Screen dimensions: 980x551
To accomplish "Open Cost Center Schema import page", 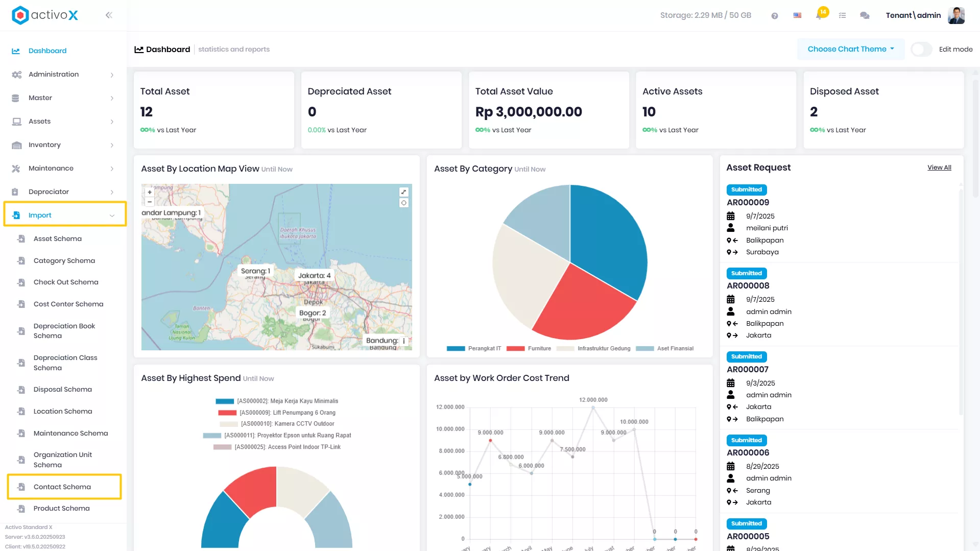I will pos(68,304).
